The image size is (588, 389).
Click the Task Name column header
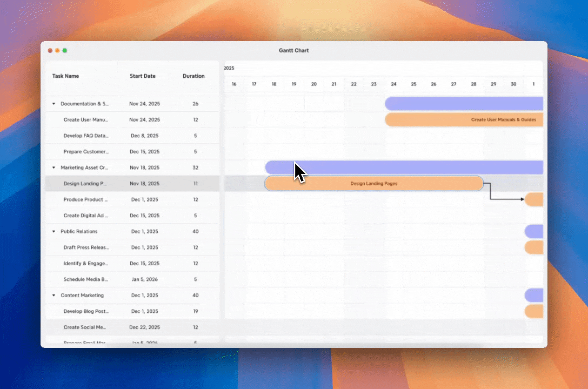(65, 76)
